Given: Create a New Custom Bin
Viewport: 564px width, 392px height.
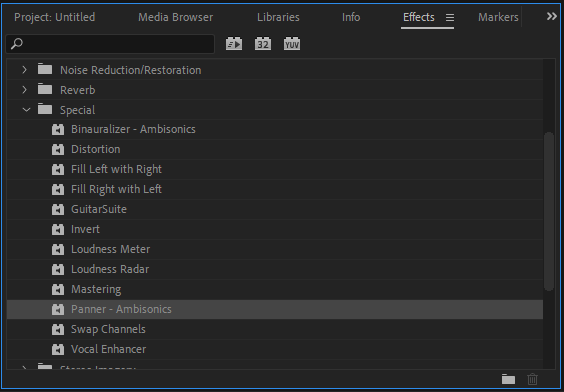Looking at the screenshot, I should pos(508,379).
